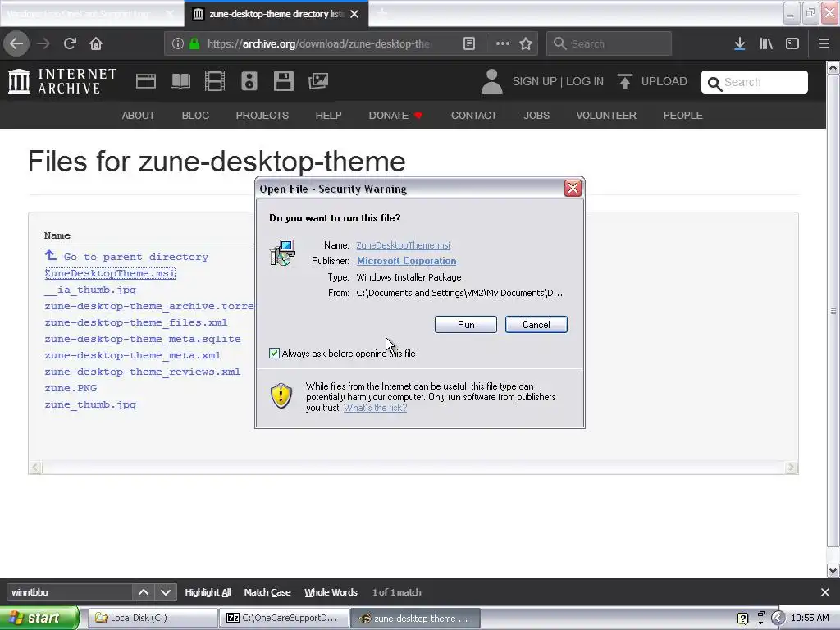This screenshot has width=840, height=630.
Task: Click the Internet Archive search field
Action: [x=755, y=82]
